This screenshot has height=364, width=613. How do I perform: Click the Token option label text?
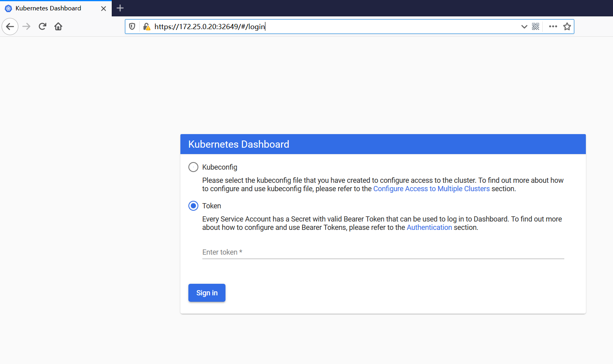point(212,206)
